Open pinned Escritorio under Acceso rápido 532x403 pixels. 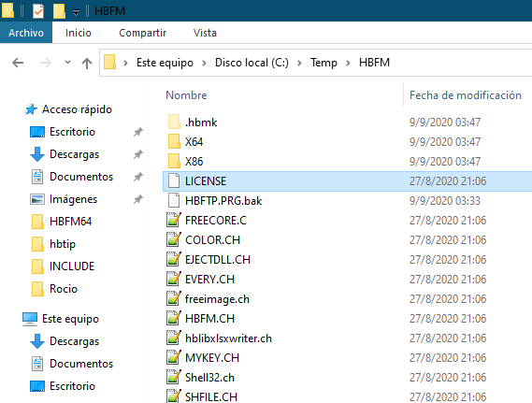click(72, 132)
